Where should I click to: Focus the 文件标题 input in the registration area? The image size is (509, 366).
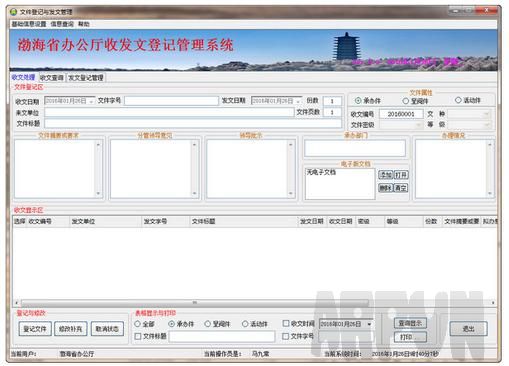[193, 124]
